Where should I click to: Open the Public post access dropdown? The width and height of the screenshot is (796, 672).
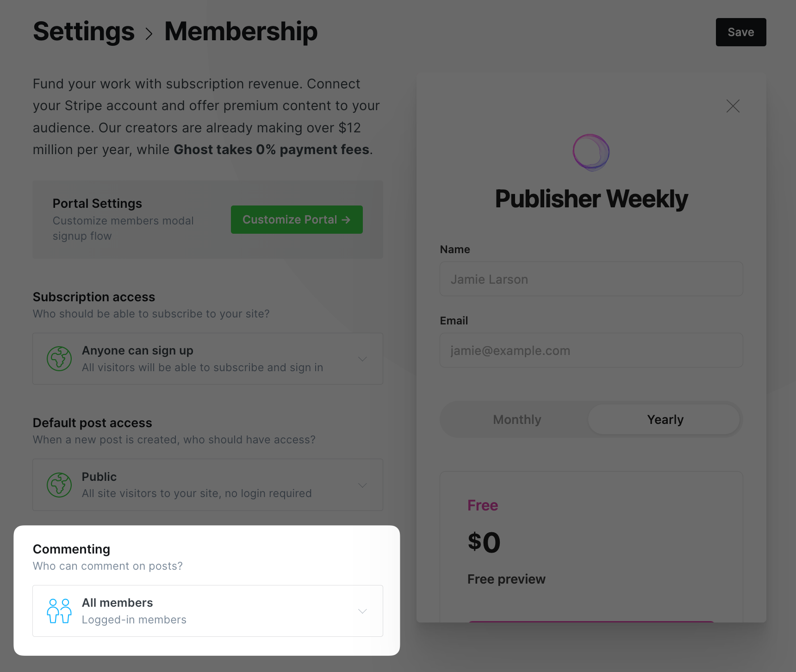362,485
